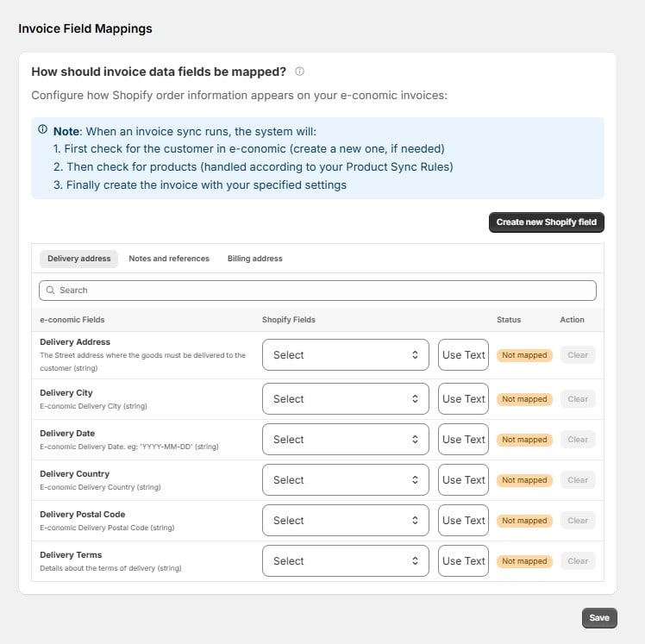Clear the Delivery City mapping
This screenshot has height=644, width=645.
tap(578, 399)
